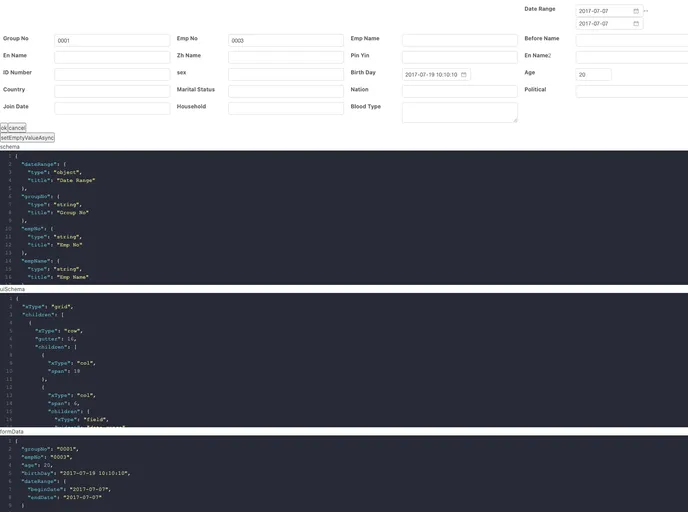Click "dateRange" key in schema editor
The image size is (688, 512).
tap(40, 164)
